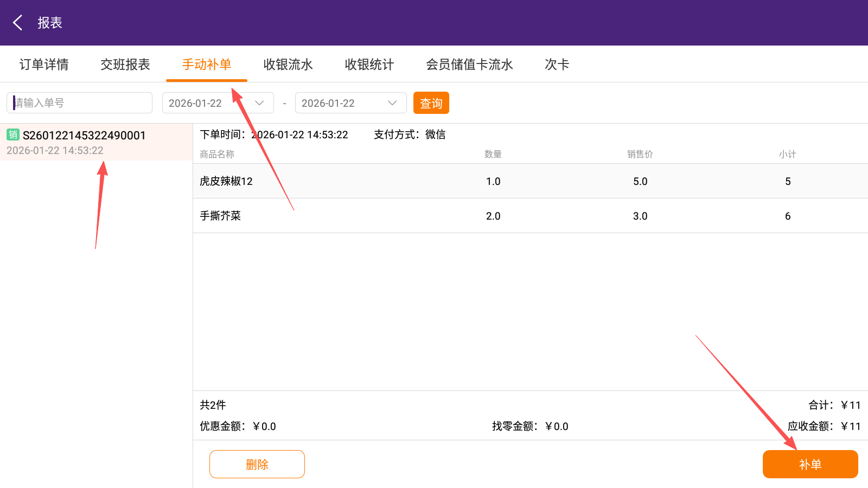Open the 交班报表 tab
Image resolution: width=868 pixels, height=488 pixels.
[x=125, y=65]
